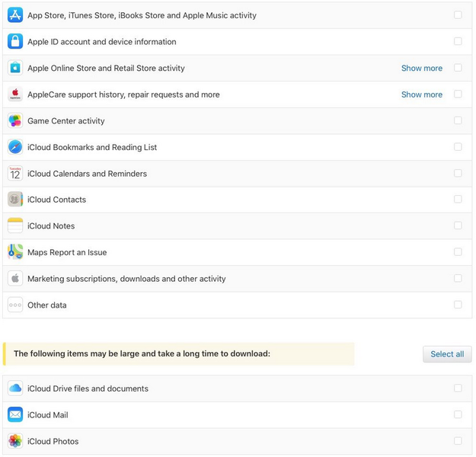The height and width of the screenshot is (457, 476).
Task: Tick the Other data checkbox
Action: point(458,305)
